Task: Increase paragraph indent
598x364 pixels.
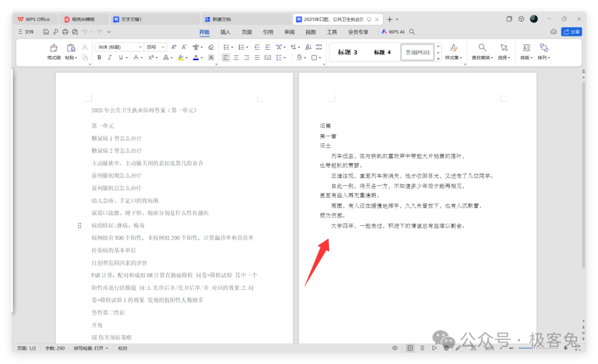Action: tap(268, 47)
